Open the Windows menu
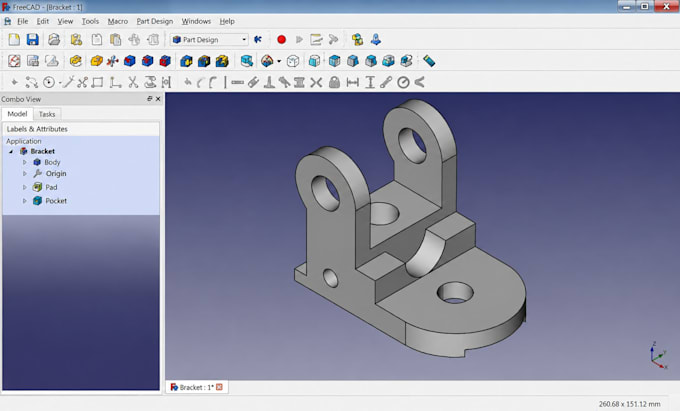680x411 pixels. coord(196,21)
